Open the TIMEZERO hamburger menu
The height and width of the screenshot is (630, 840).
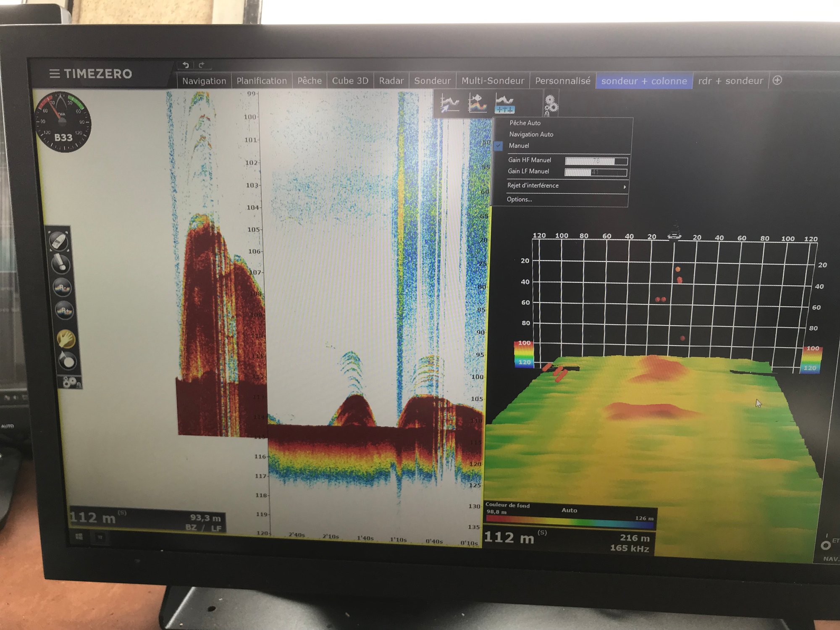55,74
